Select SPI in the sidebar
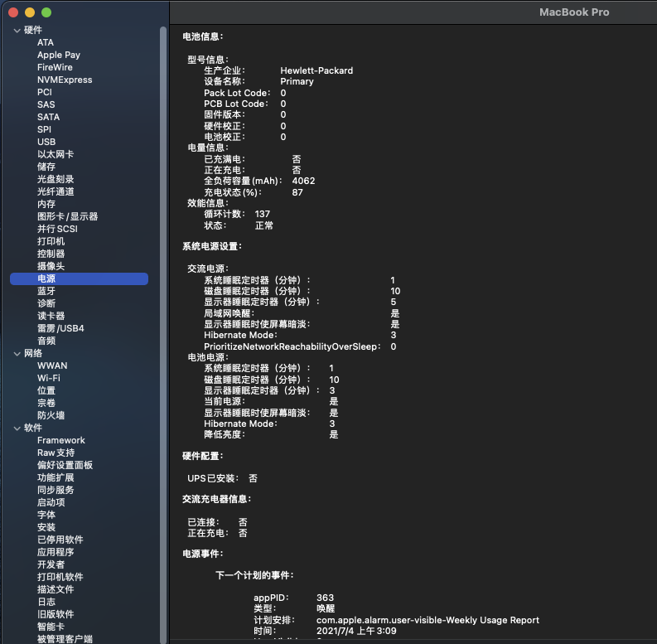657x644 pixels. click(44, 129)
